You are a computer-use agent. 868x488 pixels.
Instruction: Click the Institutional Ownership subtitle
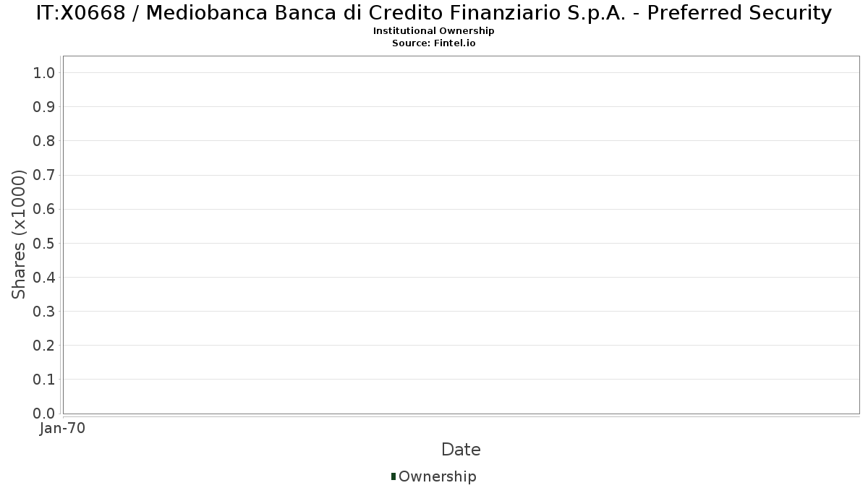[x=434, y=31]
